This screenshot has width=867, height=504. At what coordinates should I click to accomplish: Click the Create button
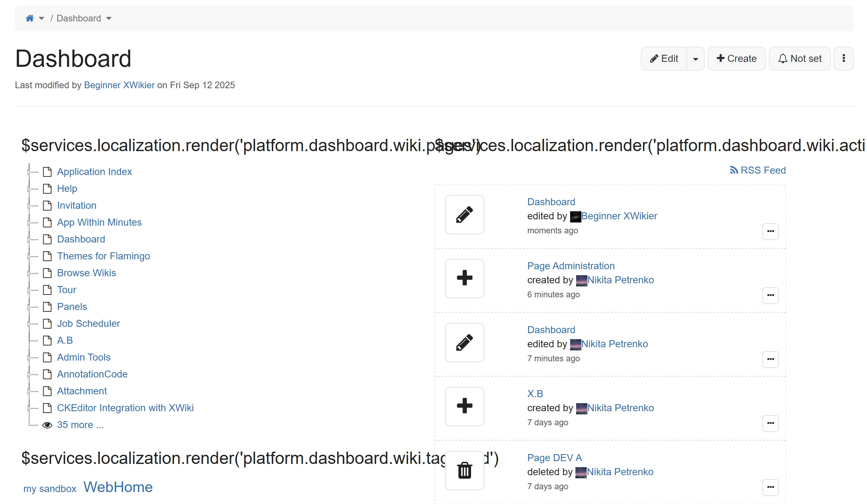(x=737, y=58)
